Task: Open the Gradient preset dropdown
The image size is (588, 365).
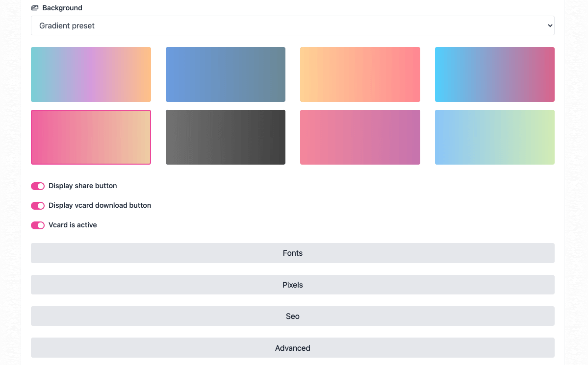Action: click(292, 25)
